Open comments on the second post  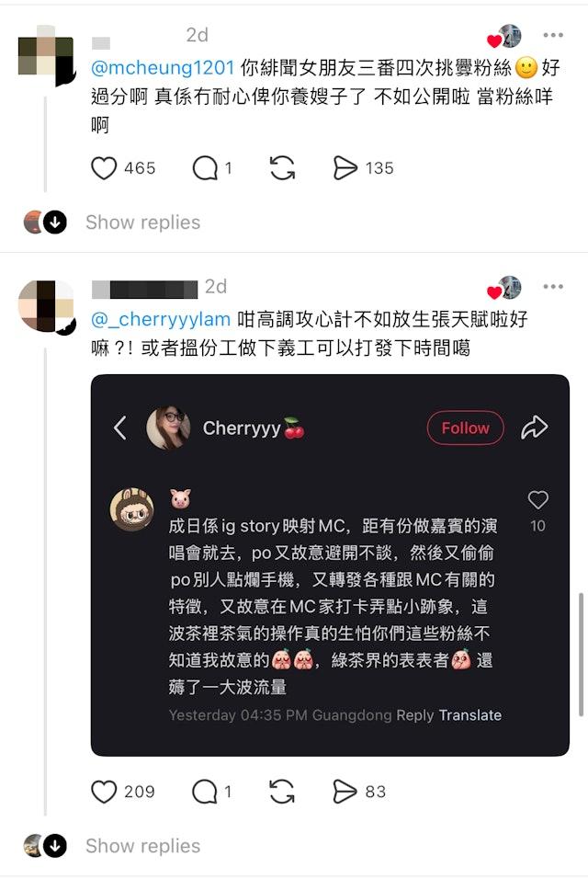[x=204, y=792]
